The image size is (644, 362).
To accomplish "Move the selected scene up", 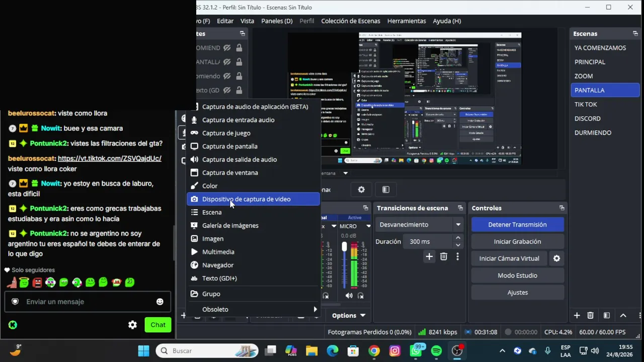I will (623, 315).
